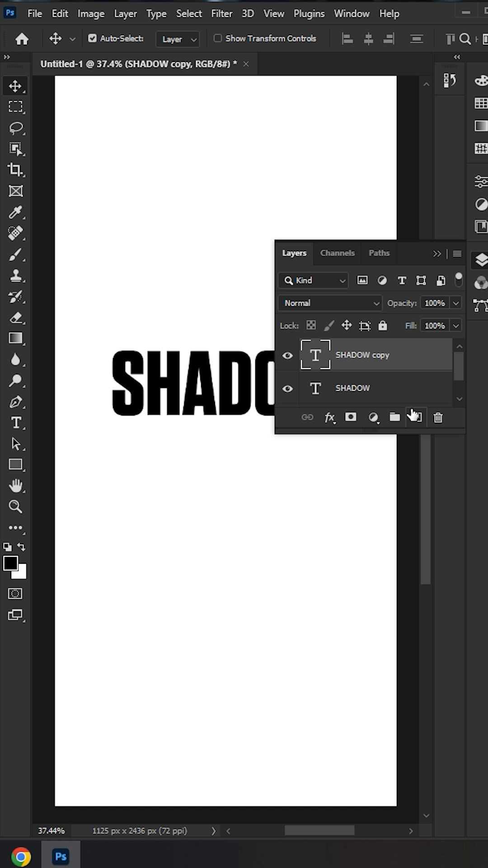Open the Layers panel hamburger menu

click(457, 254)
